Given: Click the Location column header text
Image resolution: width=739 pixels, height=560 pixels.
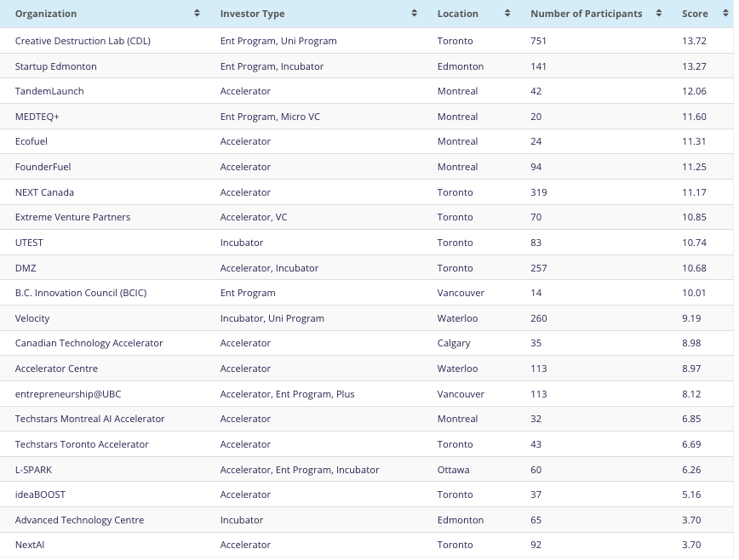Looking at the screenshot, I should point(458,14).
